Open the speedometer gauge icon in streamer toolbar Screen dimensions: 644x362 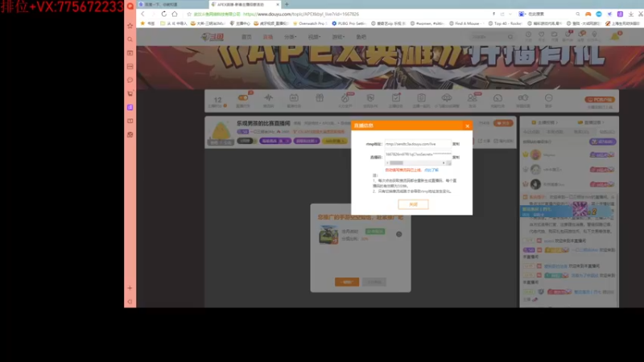tap(497, 97)
